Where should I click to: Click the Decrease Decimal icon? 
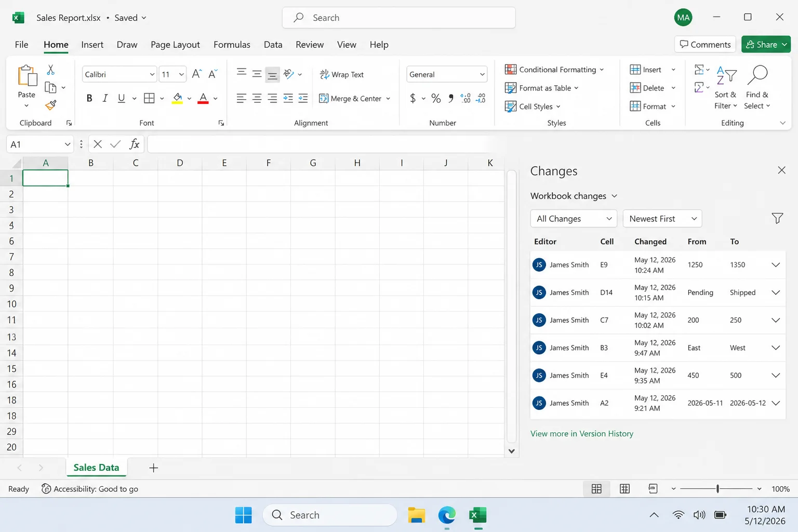[481, 98]
